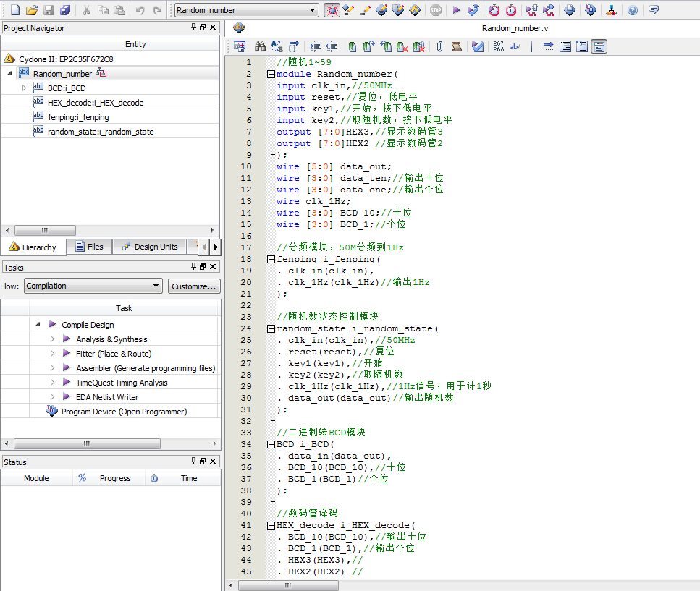700x591 pixels.
Task: Switch to the Files tab
Action: 89,247
